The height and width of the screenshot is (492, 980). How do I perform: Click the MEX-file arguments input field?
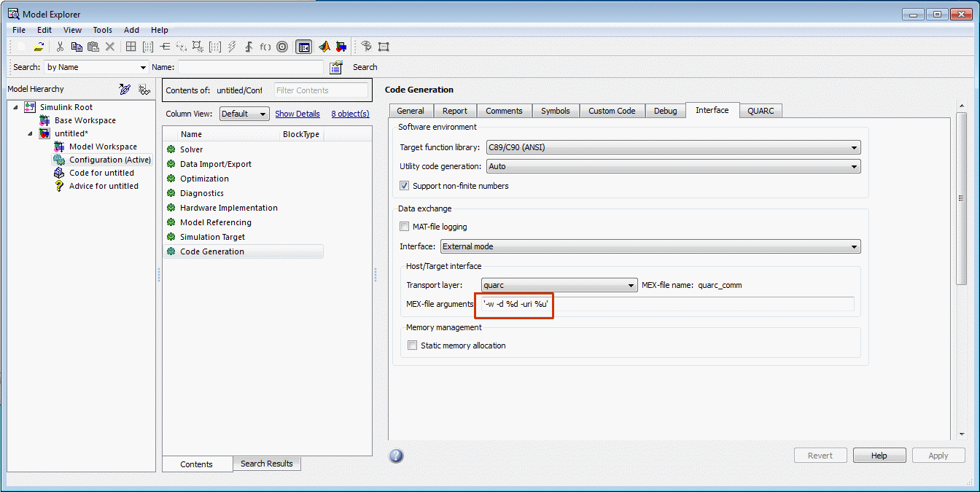click(x=667, y=304)
